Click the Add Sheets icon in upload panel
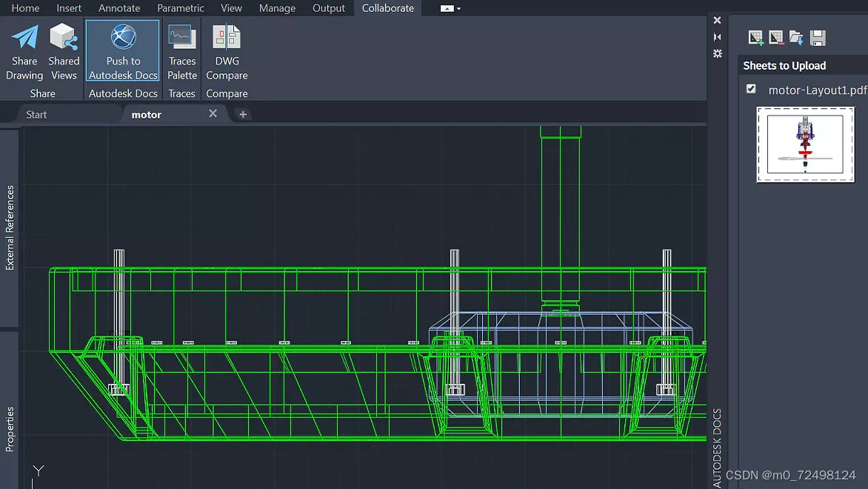The width and height of the screenshot is (868, 489). [756, 37]
